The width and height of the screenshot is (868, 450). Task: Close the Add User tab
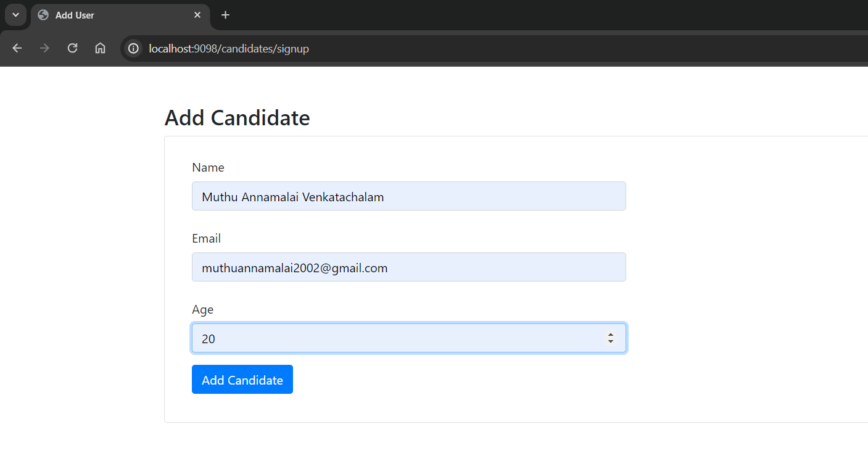[x=197, y=15]
